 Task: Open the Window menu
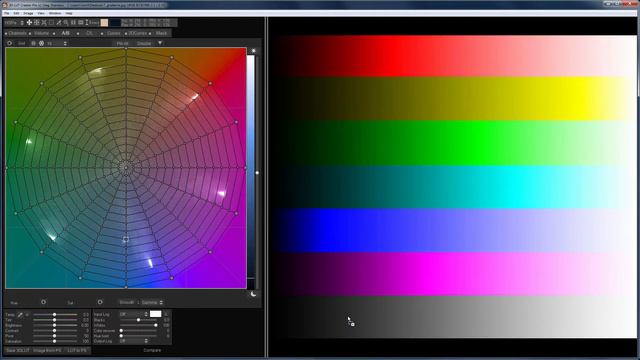tap(55, 13)
